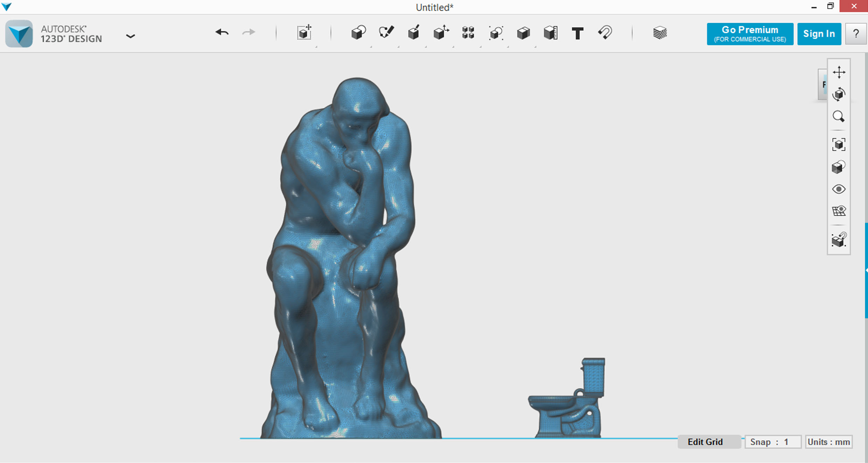Open the Snap value dropdown
Viewport: 868px width, 463px height.
click(773, 442)
